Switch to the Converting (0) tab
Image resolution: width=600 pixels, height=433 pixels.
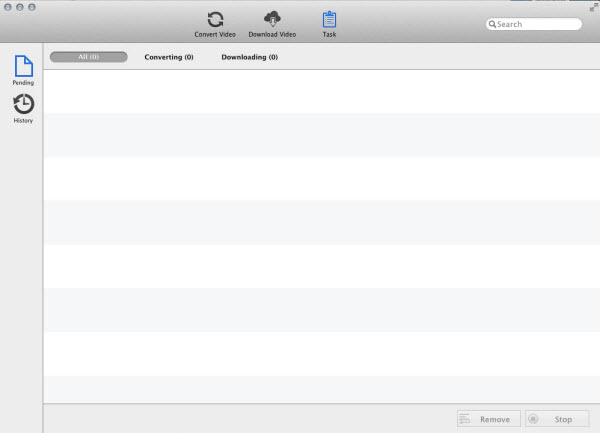pyautogui.click(x=169, y=57)
